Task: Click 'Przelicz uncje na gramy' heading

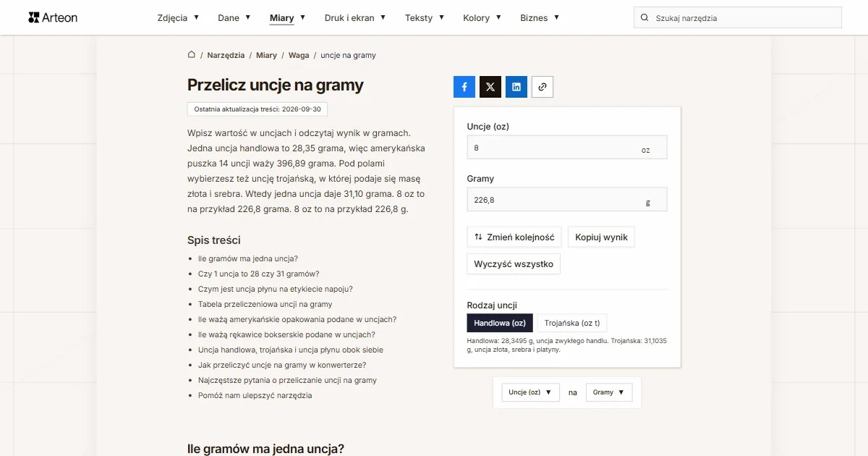Action: pyautogui.click(x=276, y=85)
